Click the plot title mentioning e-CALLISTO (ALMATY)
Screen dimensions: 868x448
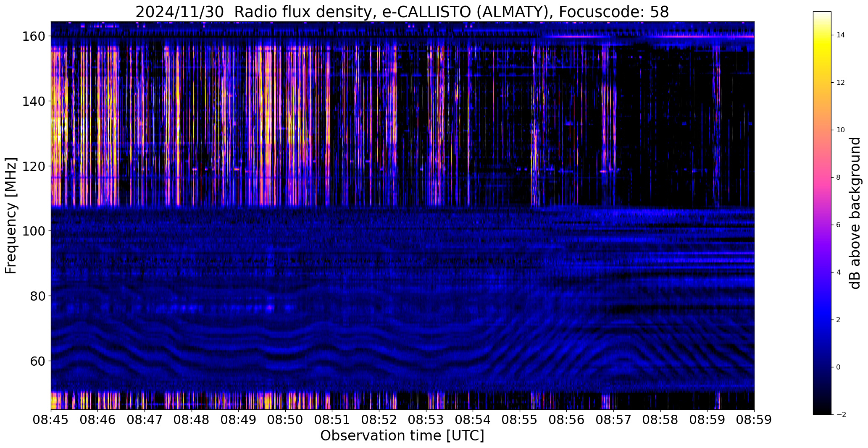(402, 12)
